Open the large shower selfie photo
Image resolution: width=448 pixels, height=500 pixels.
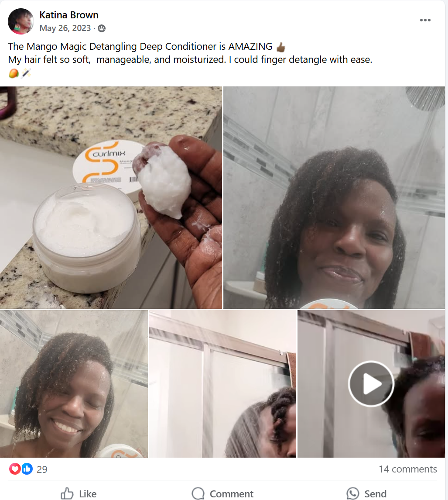pyautogui.click(x=334, y=197)
